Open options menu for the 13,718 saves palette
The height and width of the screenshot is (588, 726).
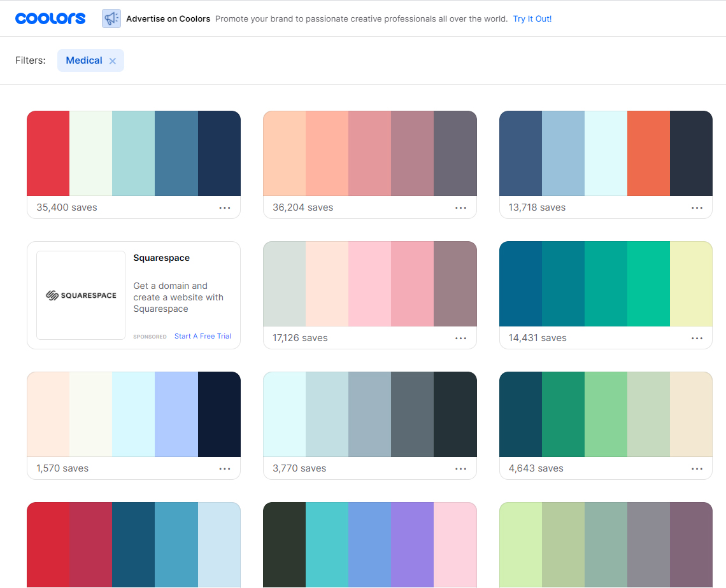coord(697,207)
